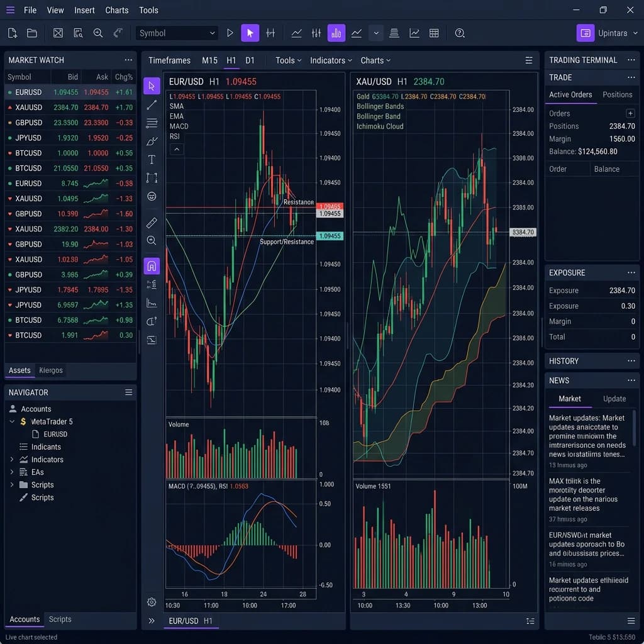Screen dimensions: 644x644
Task: Open the File menu
Action: click(x=30, y=10)
